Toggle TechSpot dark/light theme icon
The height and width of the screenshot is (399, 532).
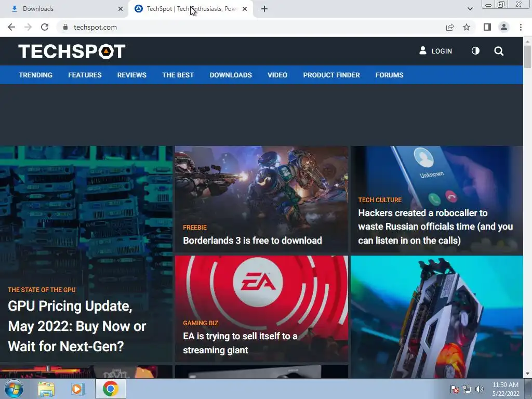click(476, 51)
